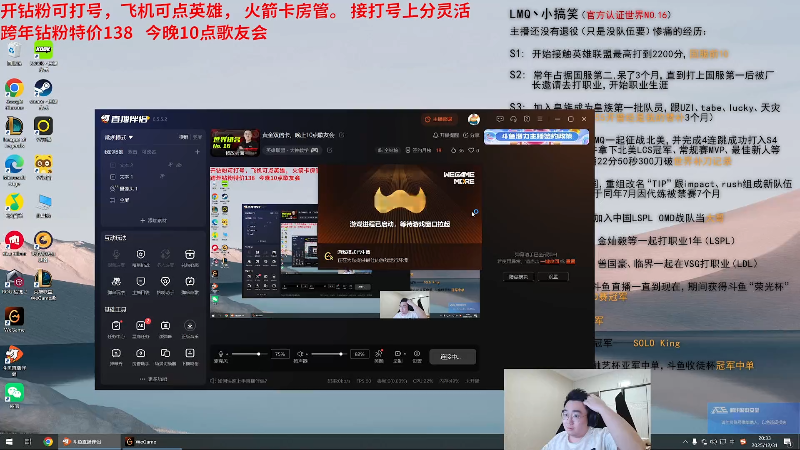Click the 添加素材 add-source button
The height and width of the screenshot is (450, 800).
(153, 220)
